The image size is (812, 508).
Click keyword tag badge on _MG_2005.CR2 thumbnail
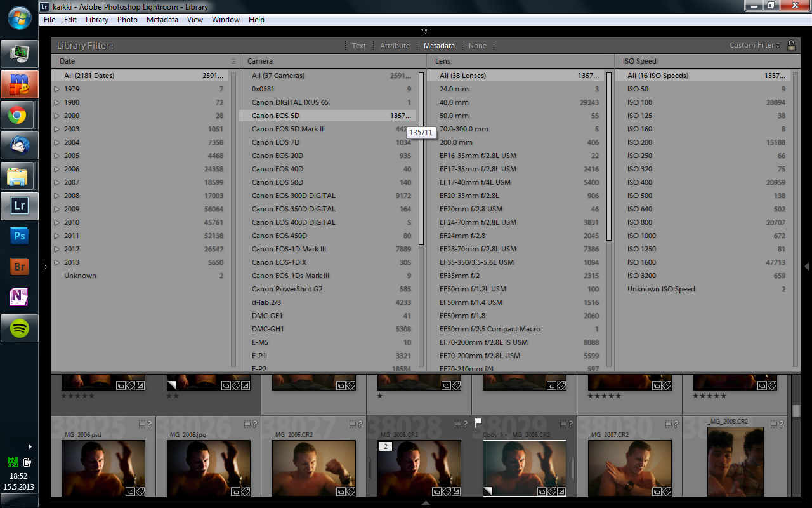coord(351,491)
